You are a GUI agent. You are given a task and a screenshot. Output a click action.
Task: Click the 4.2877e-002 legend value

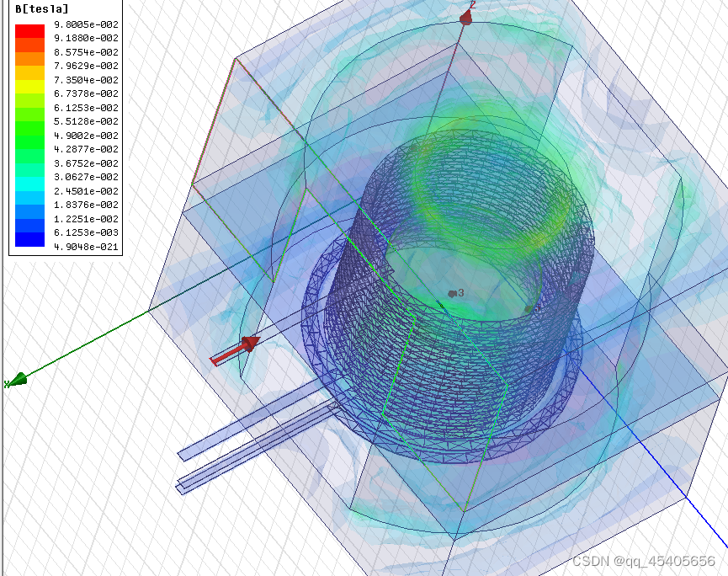pos(86,149)
